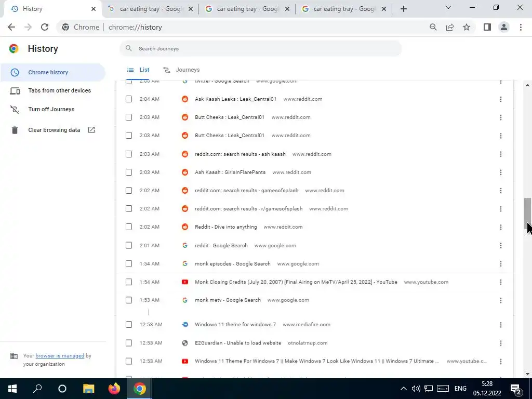
Task: Check Reddit Dive into anything entry
Action: [x=129, y=227]
